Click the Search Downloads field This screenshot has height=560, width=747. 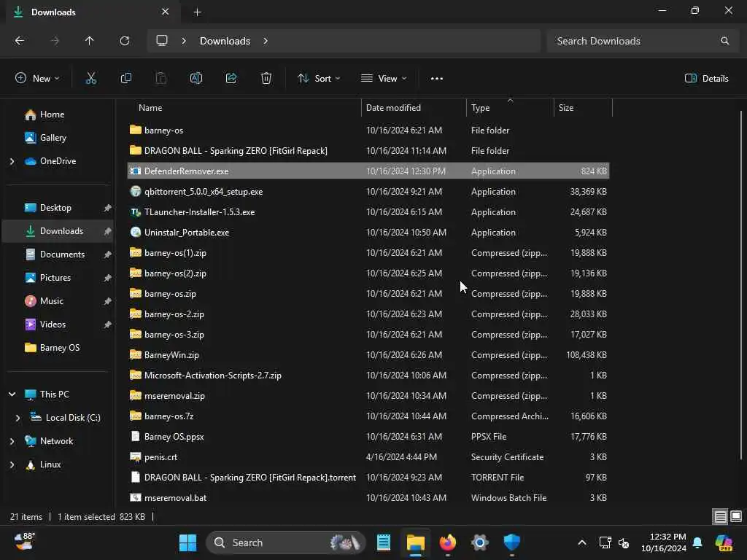(643, 41)
